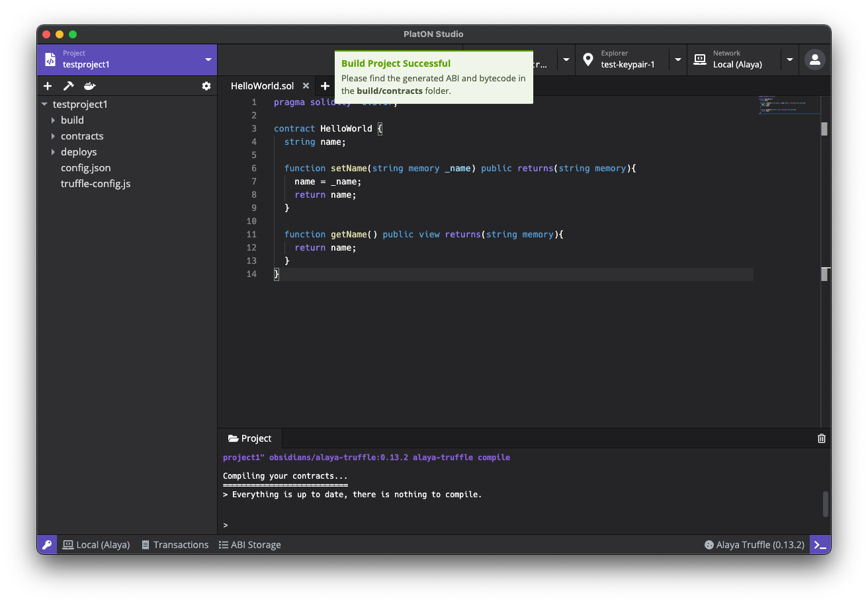
Task: Click the Explorer location pin icon
Action: point(588,60)
